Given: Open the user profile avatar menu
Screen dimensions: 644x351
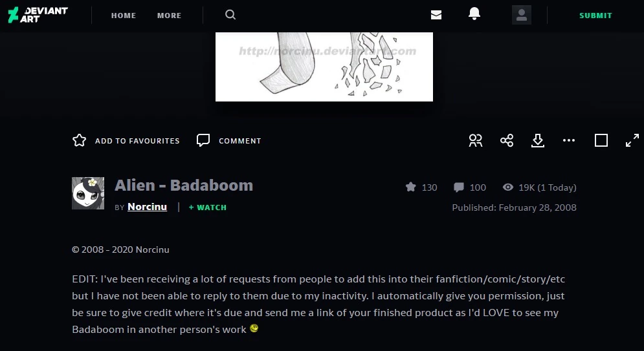Looking at the screenshot, I should pos(521,15).
